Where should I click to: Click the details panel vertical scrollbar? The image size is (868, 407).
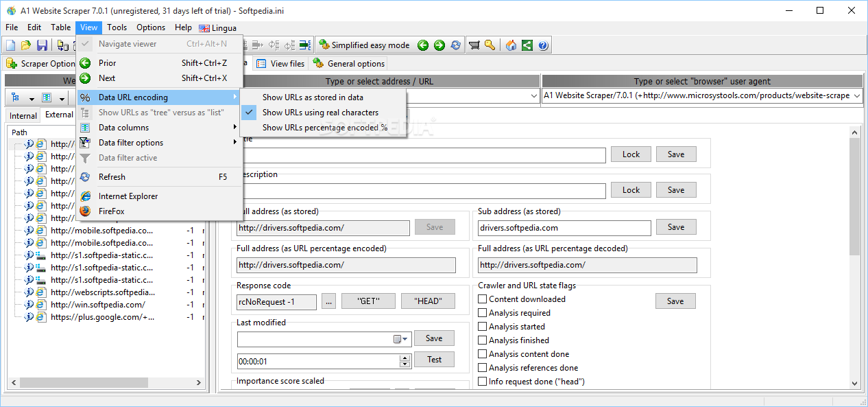tap(855, 258)
